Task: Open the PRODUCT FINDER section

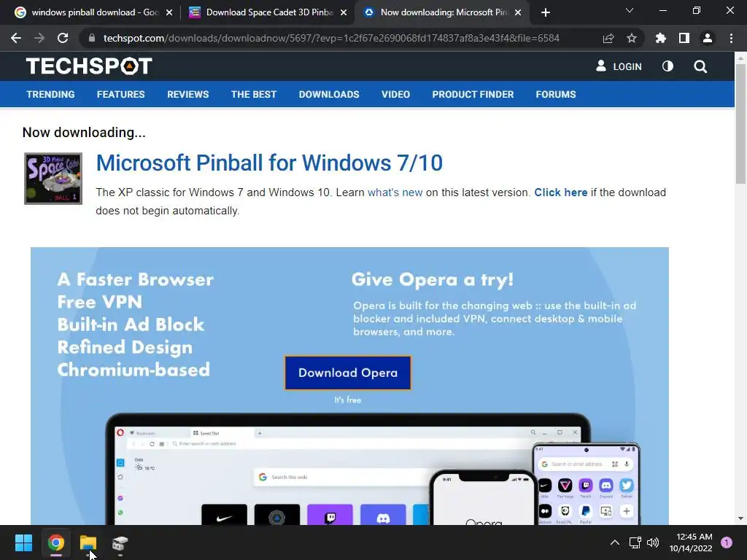Action: pyautogui.click(x=473, y=94)
